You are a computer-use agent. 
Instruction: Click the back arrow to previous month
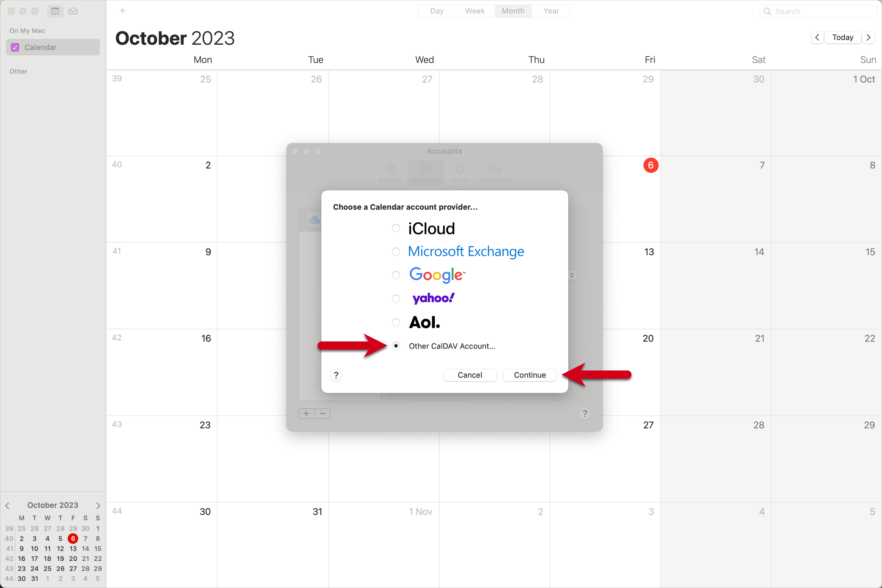tap(818, 37)
